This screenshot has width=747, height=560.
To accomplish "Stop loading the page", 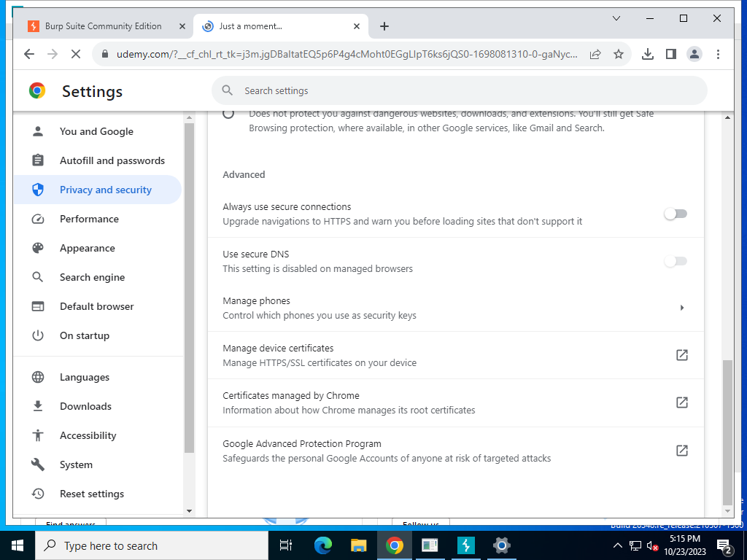I will [76, 54].
